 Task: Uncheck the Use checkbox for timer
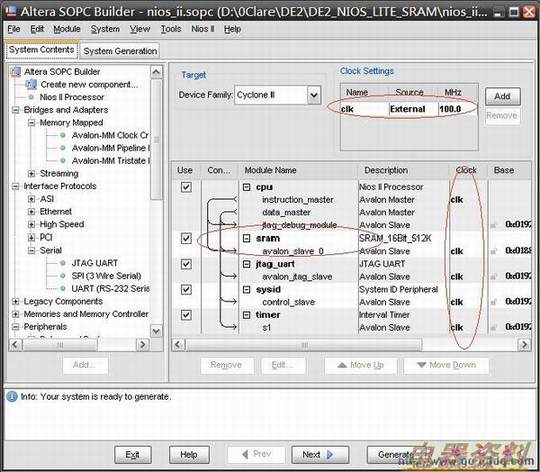coord(186,315)
